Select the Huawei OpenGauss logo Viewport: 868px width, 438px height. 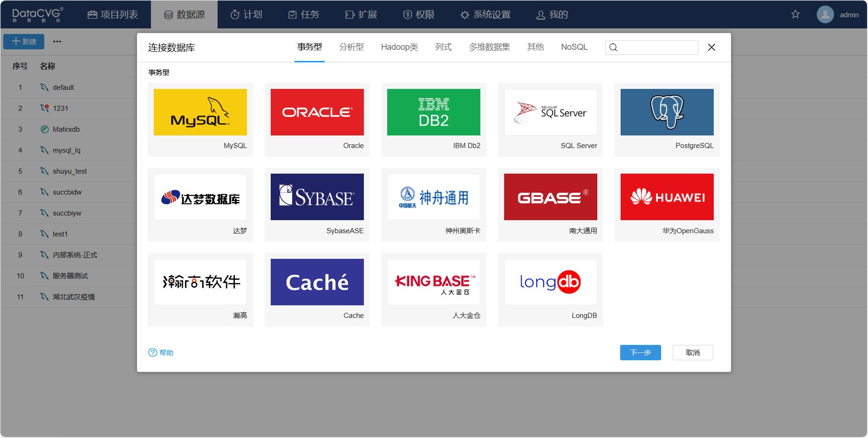667,197
